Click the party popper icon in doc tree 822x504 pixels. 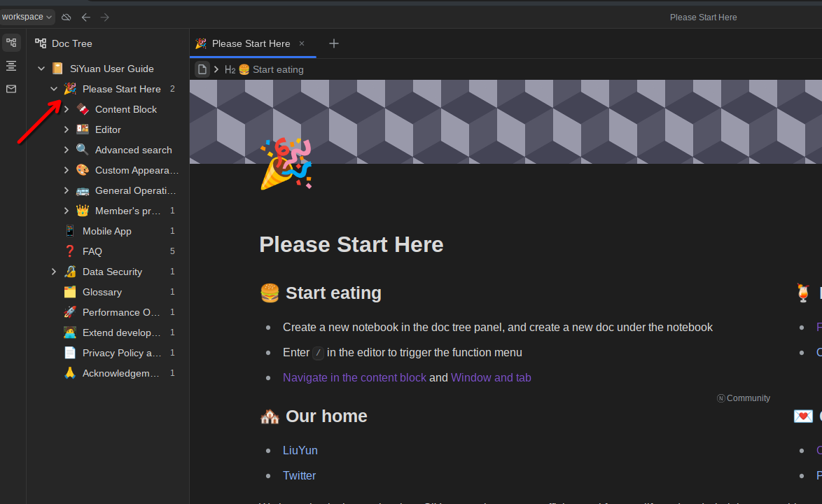70,89
